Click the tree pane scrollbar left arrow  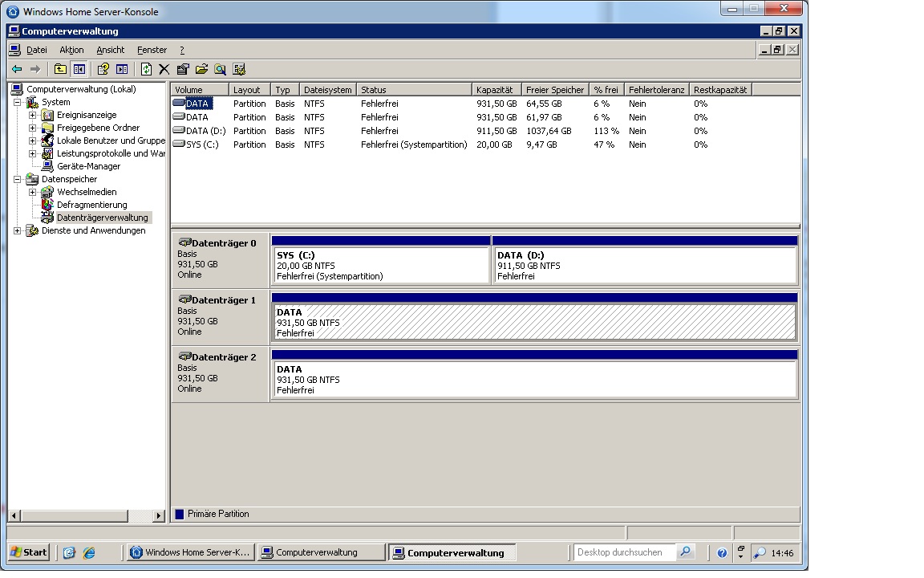pos(14,515)
